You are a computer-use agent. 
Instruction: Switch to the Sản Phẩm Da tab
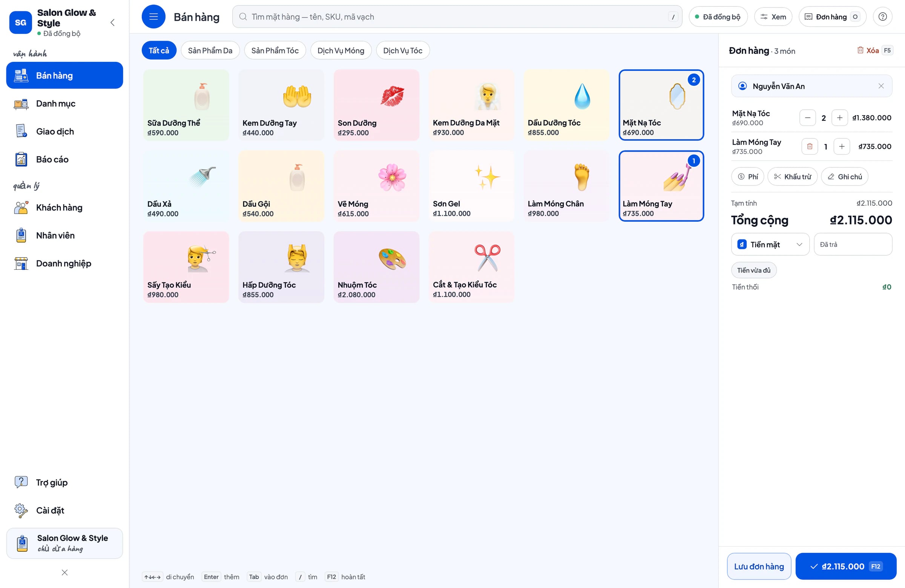tap(210, 50)
